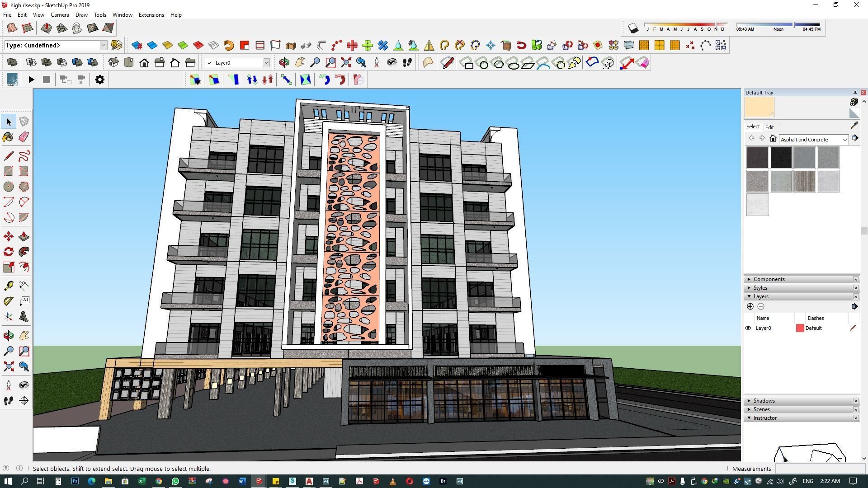Activate the Orbit tool in left toolbar
Viewport: 868px width, 488px height.
click(9, 335)
